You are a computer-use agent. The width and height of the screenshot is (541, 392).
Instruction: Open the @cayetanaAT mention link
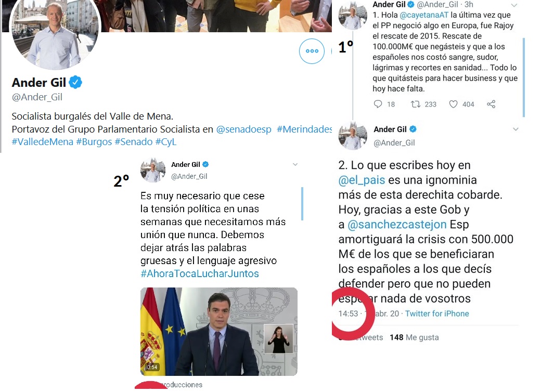click(424, 15)
